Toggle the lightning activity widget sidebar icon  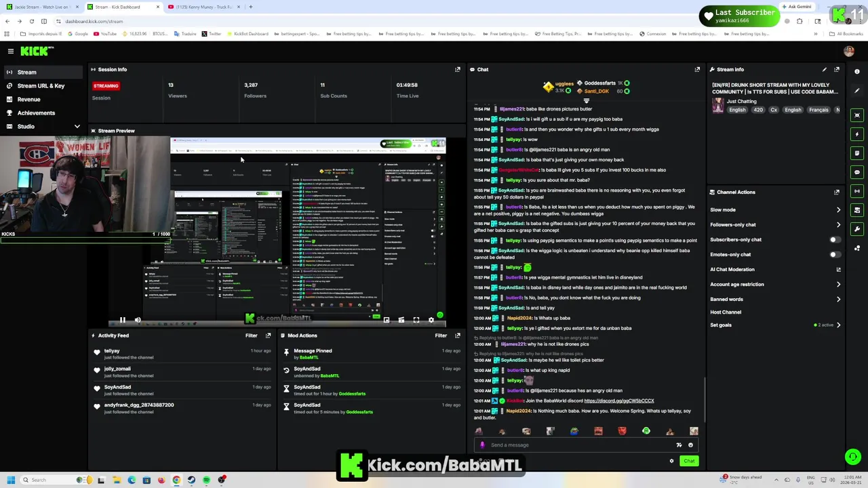[x=857, y=134]
